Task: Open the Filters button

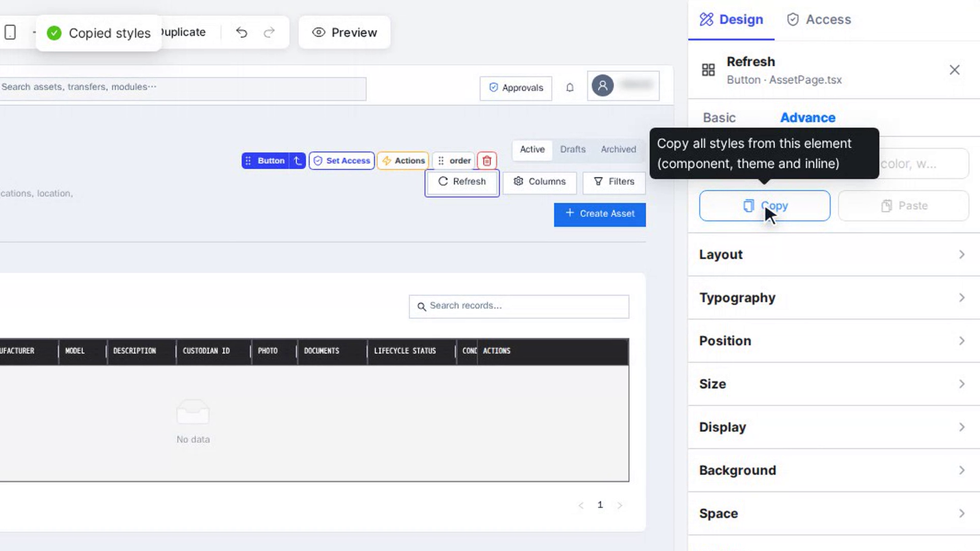Action: click(614, 182)
